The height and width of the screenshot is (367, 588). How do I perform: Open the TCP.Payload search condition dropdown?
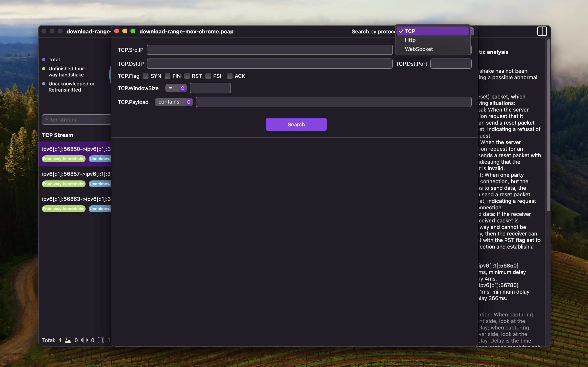click(x=173, y=102)
